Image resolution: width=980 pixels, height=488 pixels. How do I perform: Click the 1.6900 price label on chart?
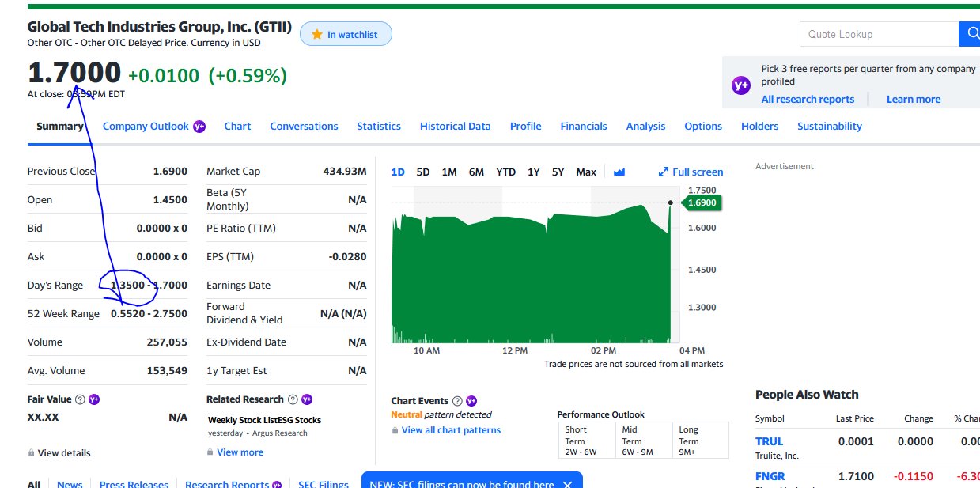pos(702,203)
